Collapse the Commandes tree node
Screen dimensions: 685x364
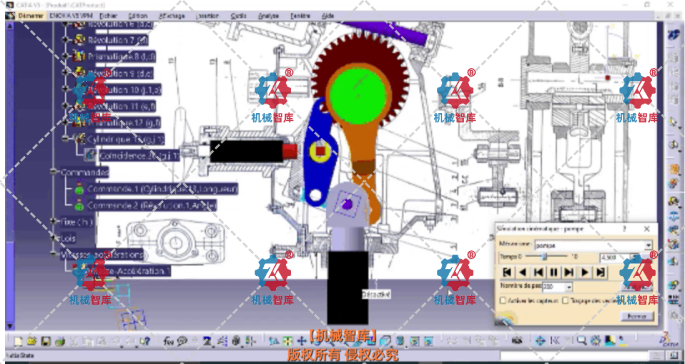(53, 172)
